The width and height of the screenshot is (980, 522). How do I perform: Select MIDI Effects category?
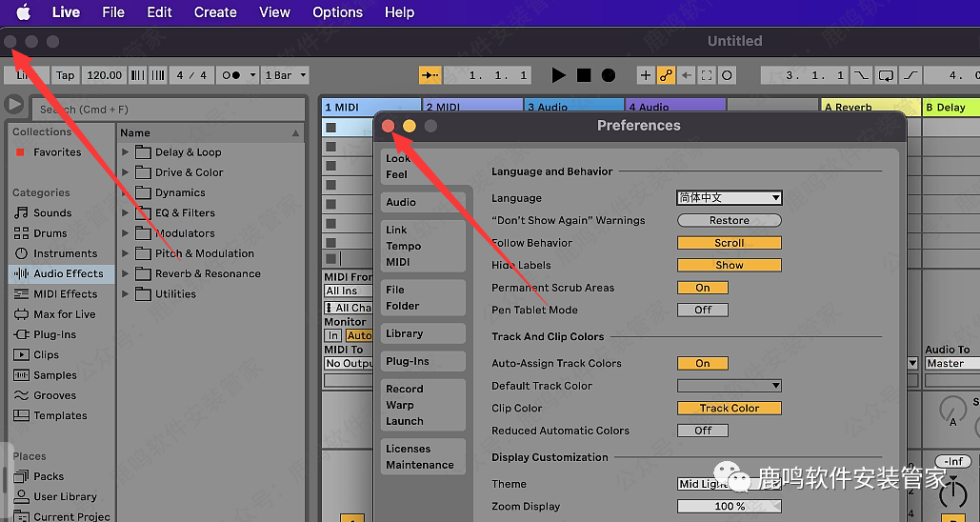[x=65, y=293]
